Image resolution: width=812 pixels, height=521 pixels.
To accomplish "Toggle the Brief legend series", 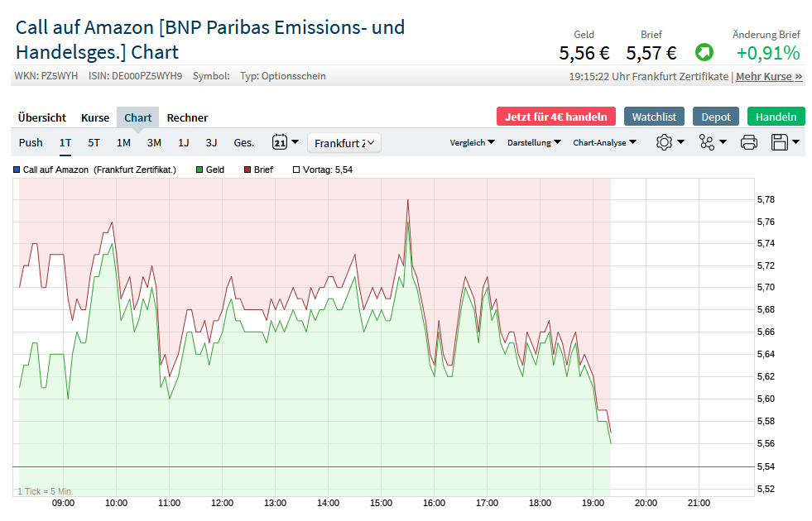I will (x=258, y=170).
